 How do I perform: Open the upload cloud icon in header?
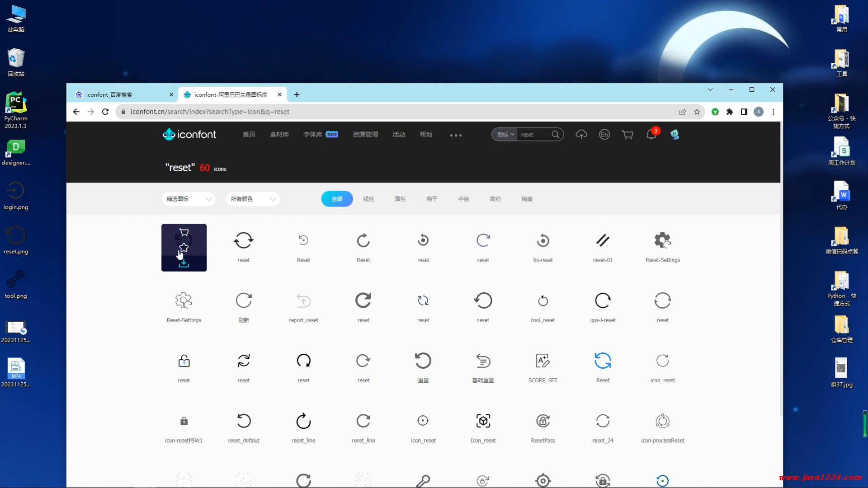(581, 134)
